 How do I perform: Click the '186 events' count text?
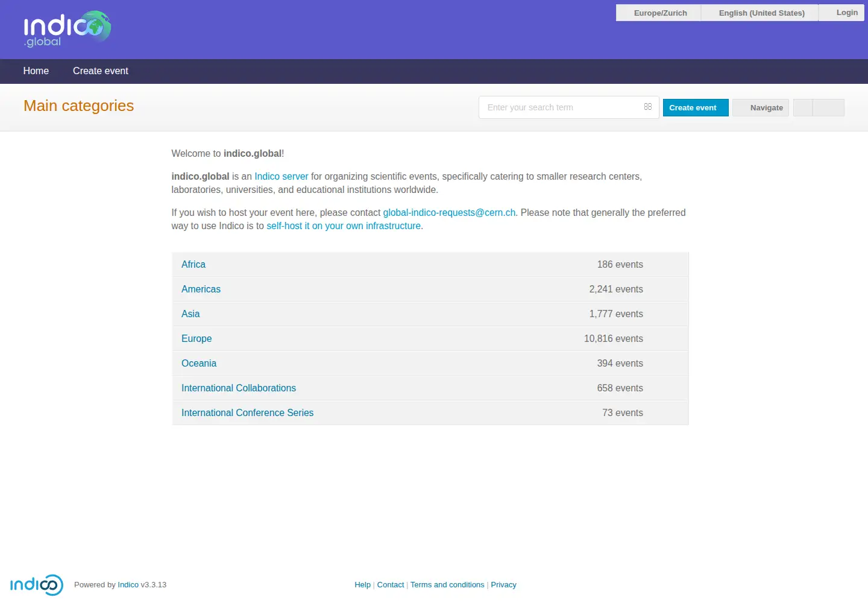620,265
